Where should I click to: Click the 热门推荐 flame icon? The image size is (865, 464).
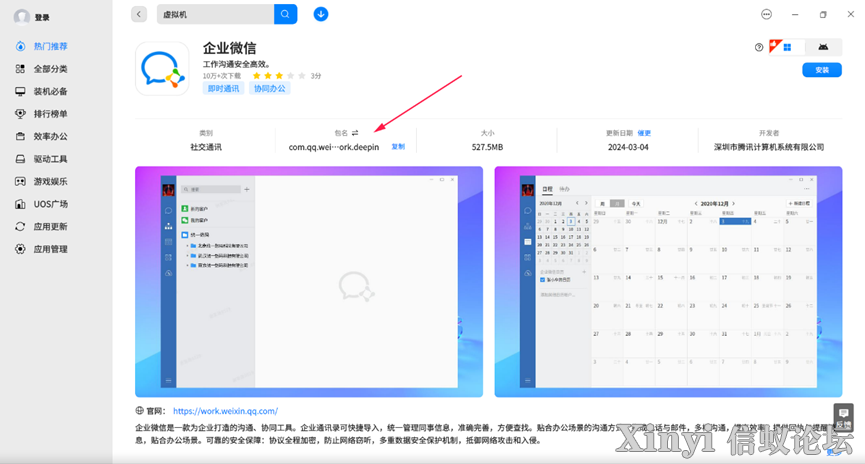(x=20, y=46)
